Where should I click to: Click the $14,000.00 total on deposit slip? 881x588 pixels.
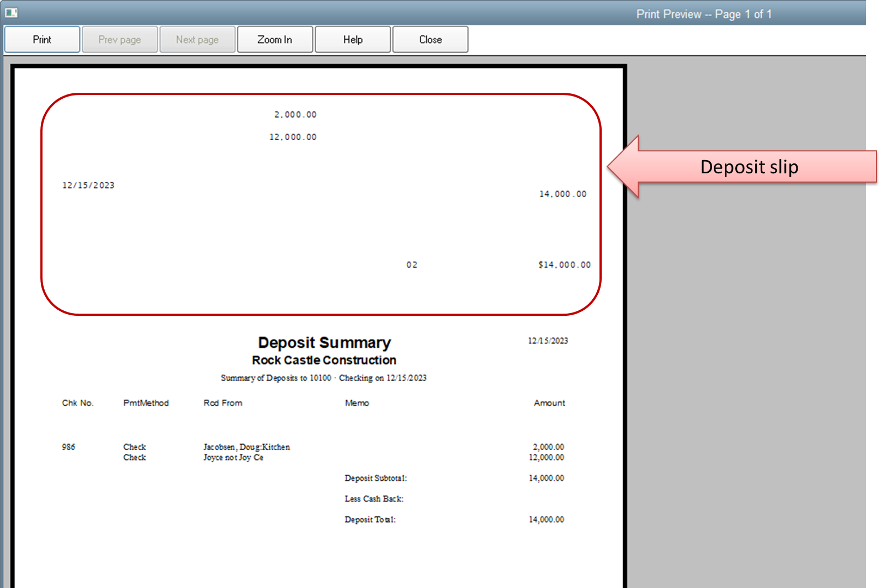coord(564,265)
